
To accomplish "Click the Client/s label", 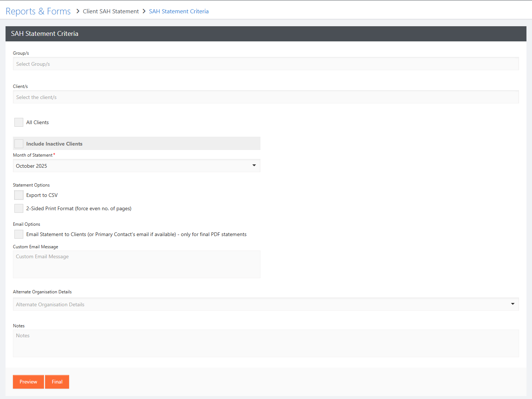I will click(x=20, y=86).
